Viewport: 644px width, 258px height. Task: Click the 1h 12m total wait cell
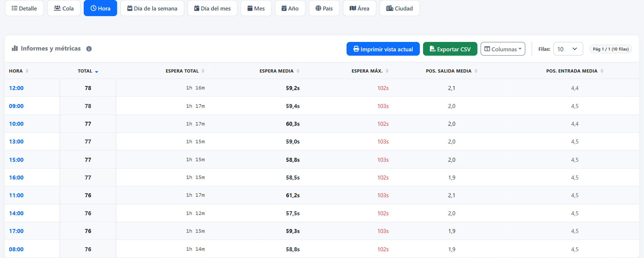(195, 213)
